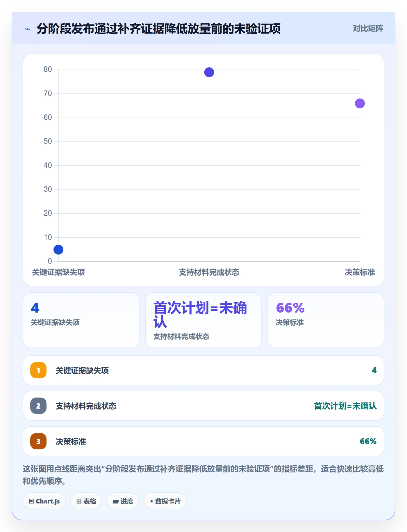Screen dimensions: 407x532
Task: Click the green value 66% in row three
Action: (368, 441)
